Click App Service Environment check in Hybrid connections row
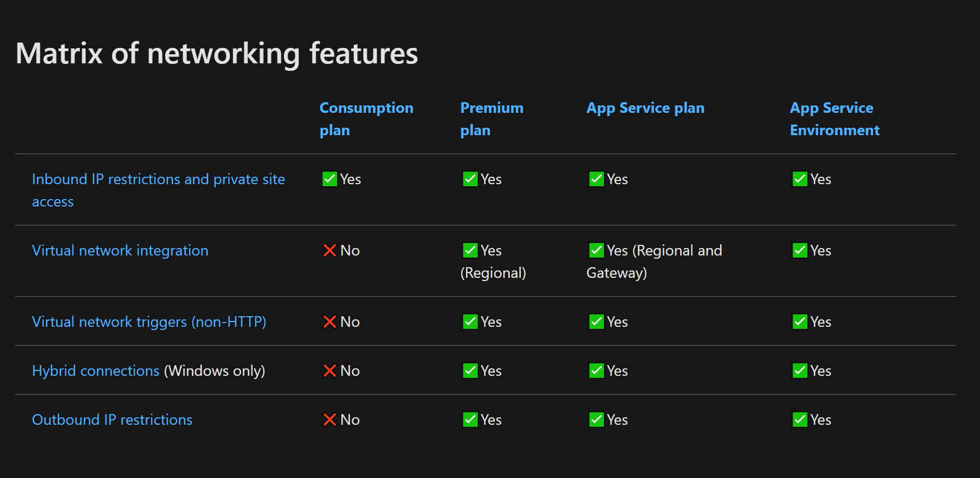The image size is (980, 478). (x=800, y=370)
